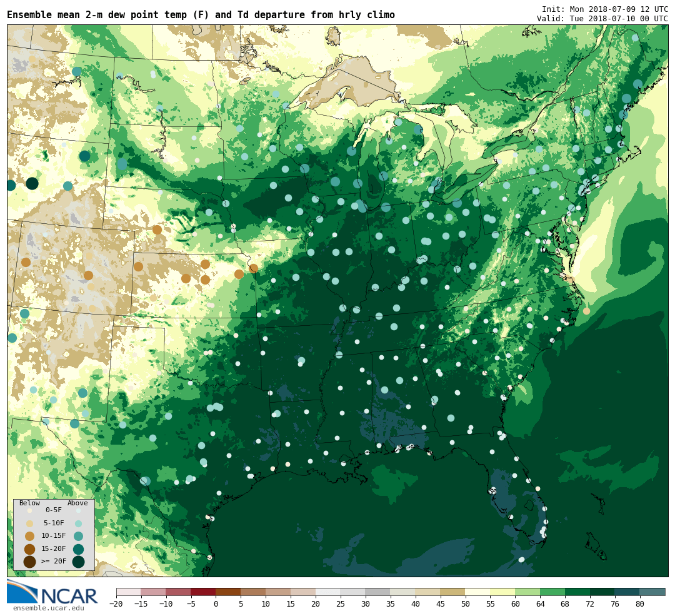The width and height of the screenshot is (675, 616).
Task: Pick the colorbar swatch between 45 and 50
Action: 453,592
